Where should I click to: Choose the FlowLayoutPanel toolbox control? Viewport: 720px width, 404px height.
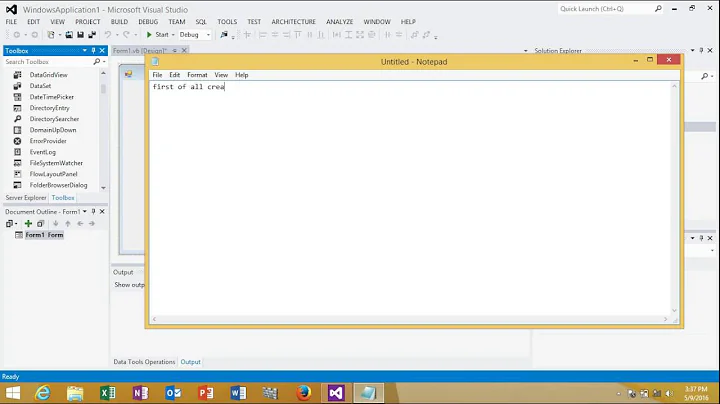pos(53,174)
